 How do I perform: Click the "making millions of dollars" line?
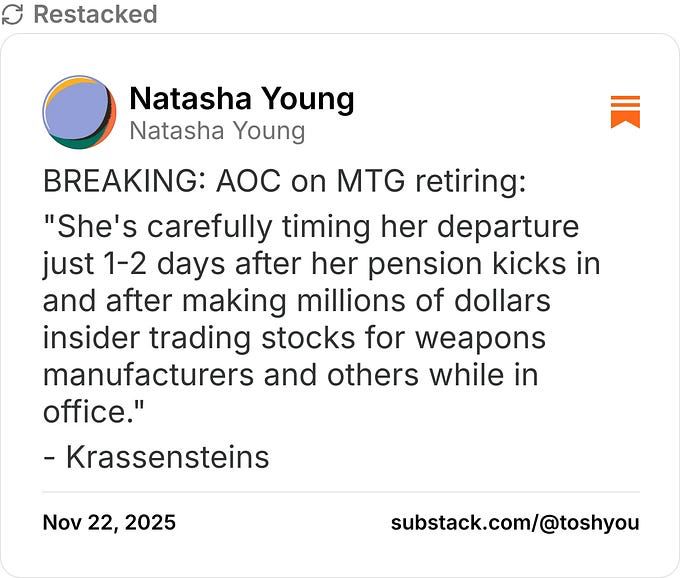[x=296, y=300]
